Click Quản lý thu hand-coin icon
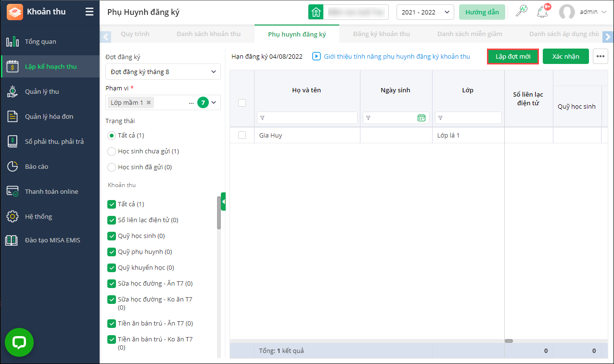This screenshot has height=364, width=614. click(13, 91)
